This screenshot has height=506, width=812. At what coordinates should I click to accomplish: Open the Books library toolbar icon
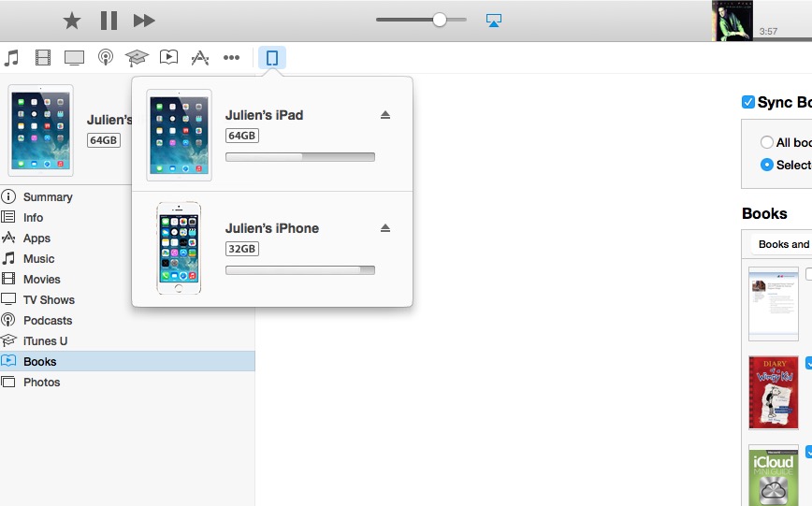pyautogui.click(x=168, y=57)
